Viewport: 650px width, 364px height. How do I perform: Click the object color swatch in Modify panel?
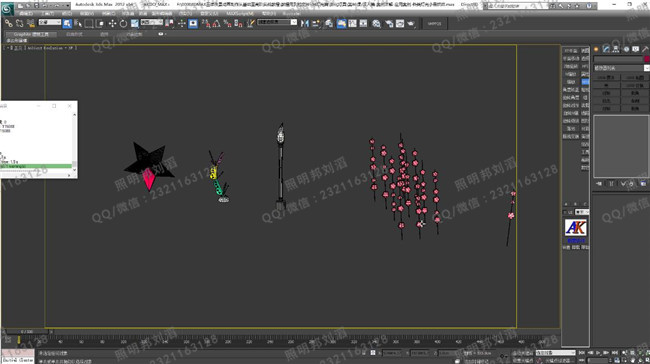click(x=647, y=59)
